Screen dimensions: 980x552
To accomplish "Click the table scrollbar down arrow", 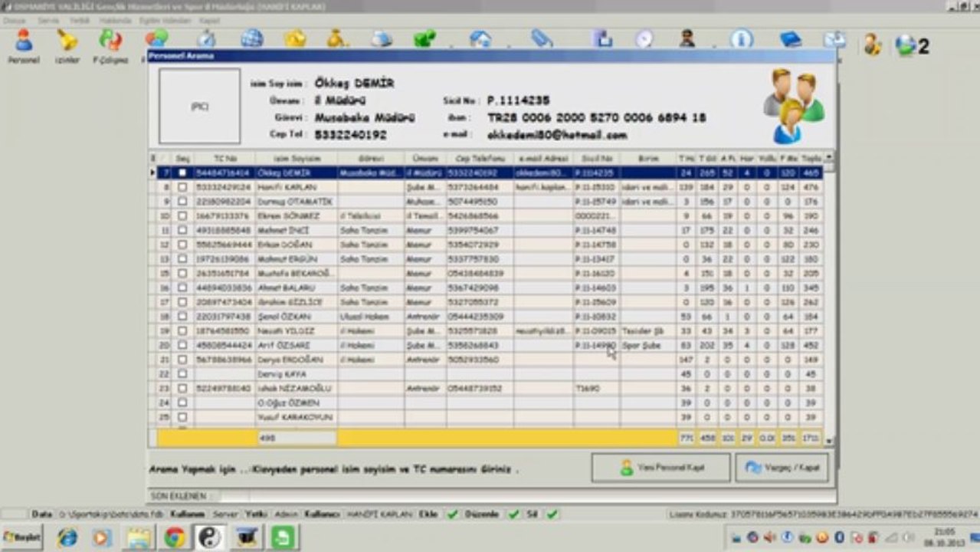I will [830, 442].
